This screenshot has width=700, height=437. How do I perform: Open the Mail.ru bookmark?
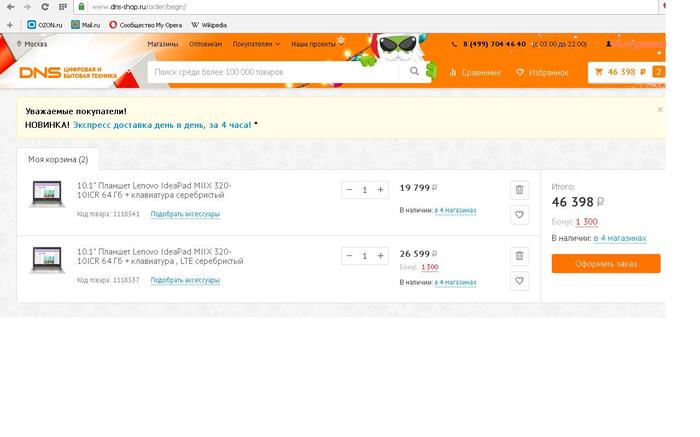coord(86,25)
